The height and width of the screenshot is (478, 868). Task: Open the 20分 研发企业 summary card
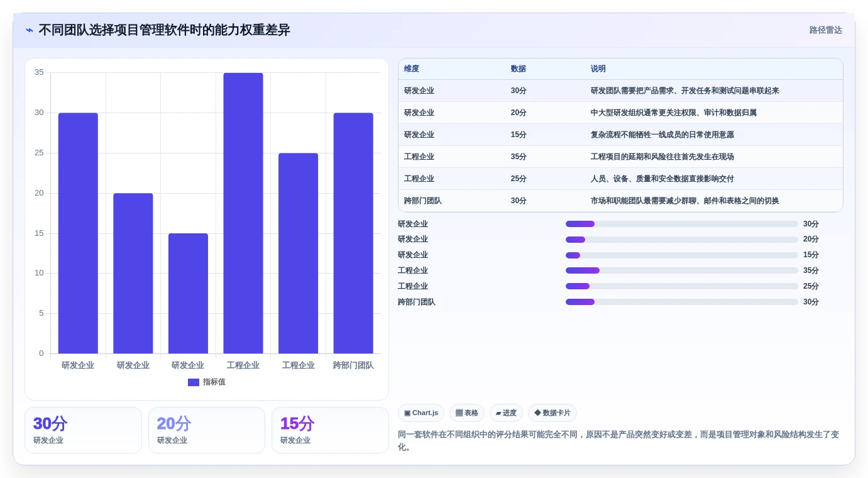click(207, 430)
